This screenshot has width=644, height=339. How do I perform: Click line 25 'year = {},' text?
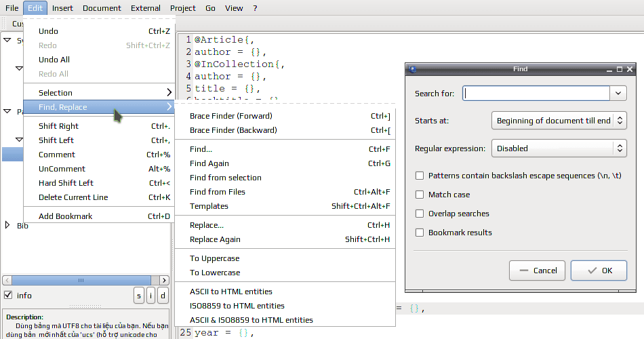[224, 332]
